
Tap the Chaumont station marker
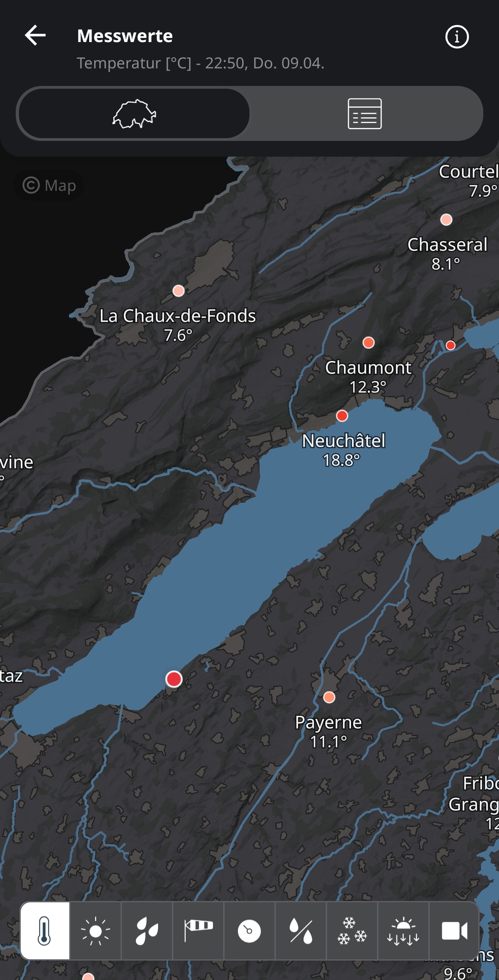coord(368,342)
